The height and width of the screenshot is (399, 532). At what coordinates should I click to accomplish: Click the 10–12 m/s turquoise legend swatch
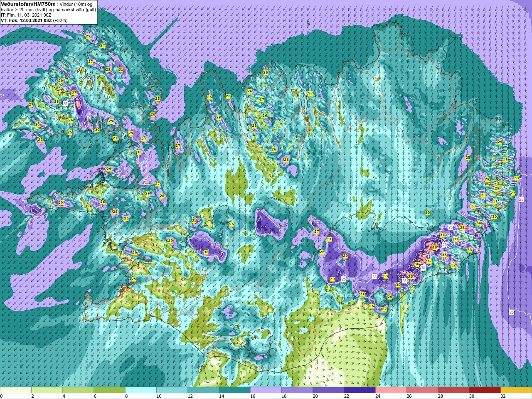(172, 390)
